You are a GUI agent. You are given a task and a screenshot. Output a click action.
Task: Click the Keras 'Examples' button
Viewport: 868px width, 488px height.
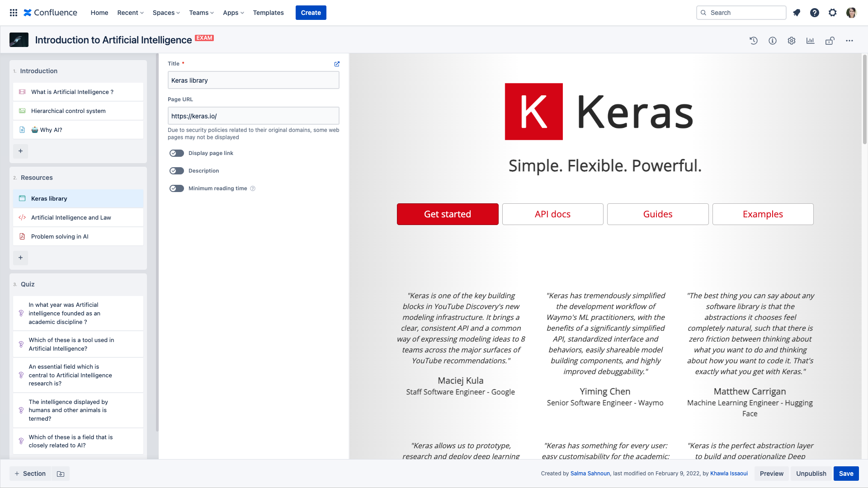763,214
